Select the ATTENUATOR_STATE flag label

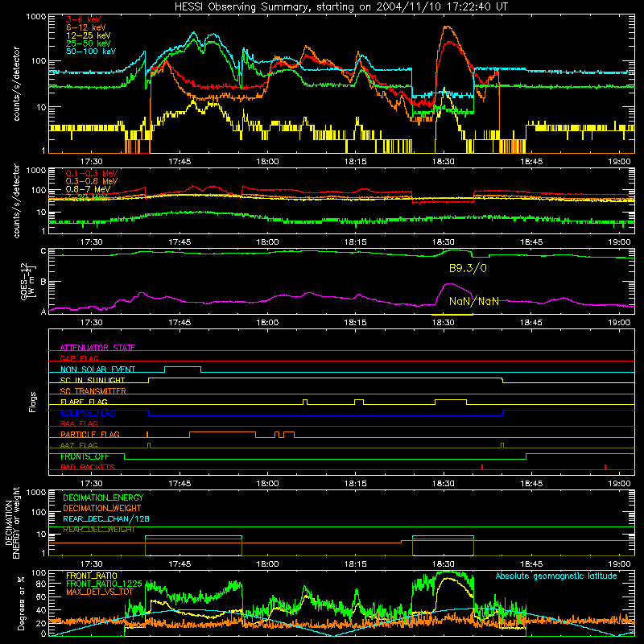[97, 348]
